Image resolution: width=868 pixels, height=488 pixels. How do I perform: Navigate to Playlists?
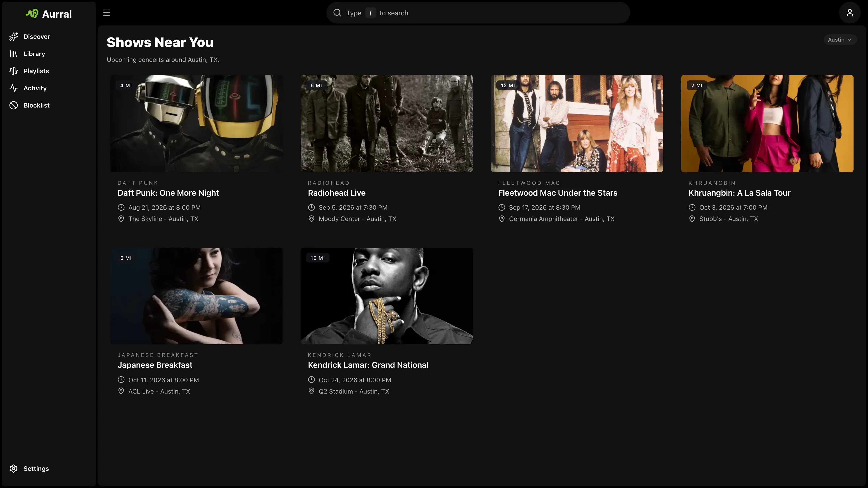(x=36, y=71)
